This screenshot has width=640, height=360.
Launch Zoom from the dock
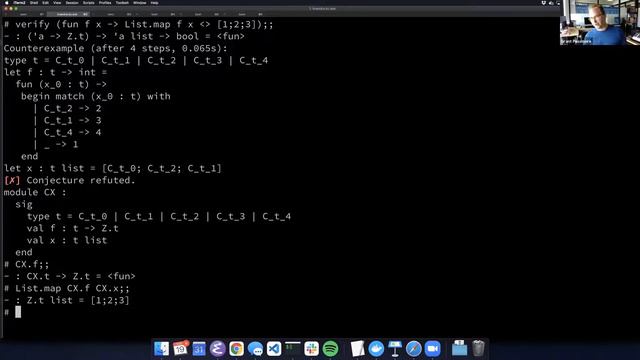[x=432, y=349]
